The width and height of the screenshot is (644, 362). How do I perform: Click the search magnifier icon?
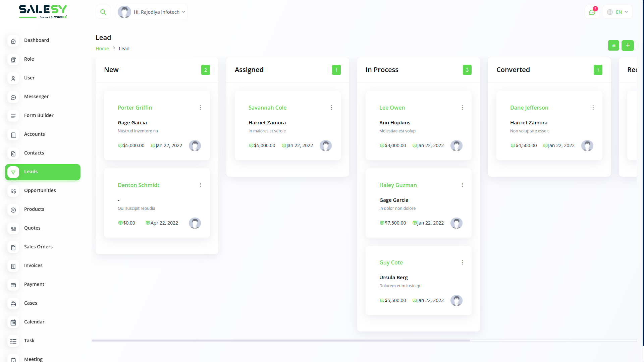103,12
